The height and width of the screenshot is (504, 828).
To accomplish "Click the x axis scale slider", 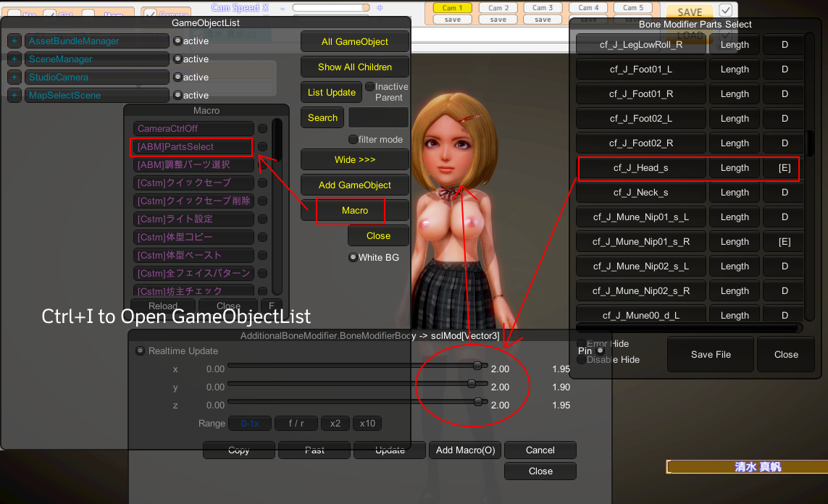I will click(x=358, y=365).
